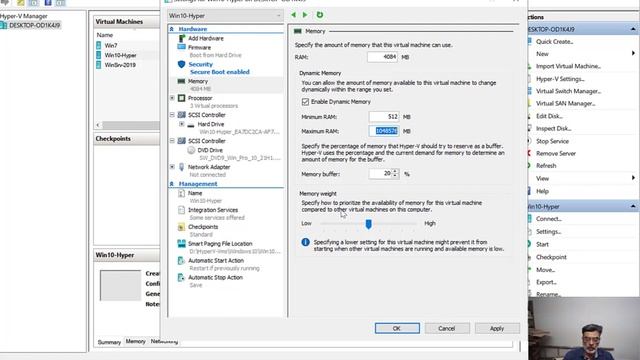This screenshot has width=640, height=360.
Task: Click the Minimum RAM field
Action: (384, 117)
